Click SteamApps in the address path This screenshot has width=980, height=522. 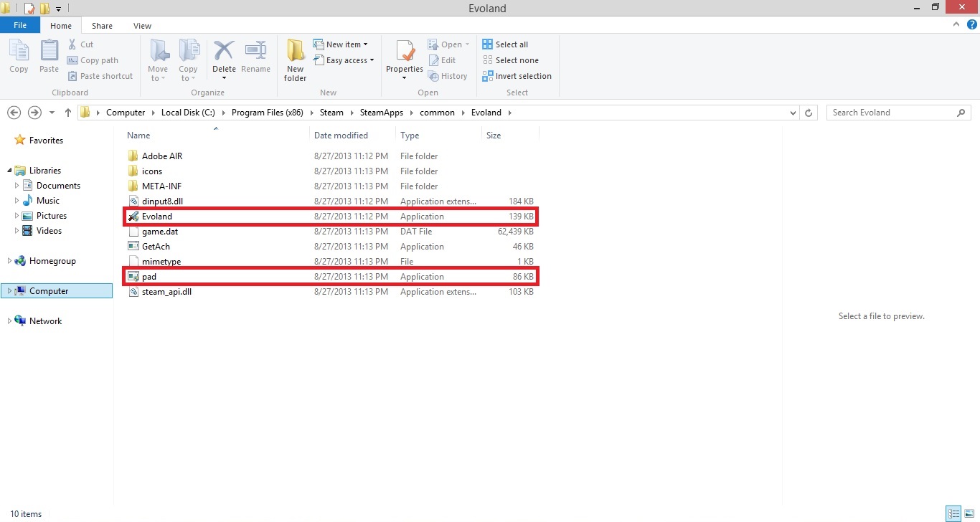381,113
